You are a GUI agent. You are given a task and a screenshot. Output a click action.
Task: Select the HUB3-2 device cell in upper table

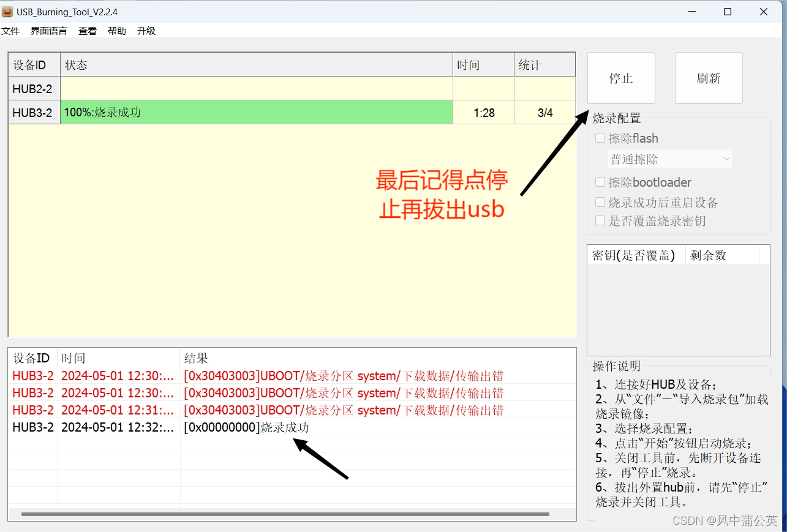(x=34, y=113)
